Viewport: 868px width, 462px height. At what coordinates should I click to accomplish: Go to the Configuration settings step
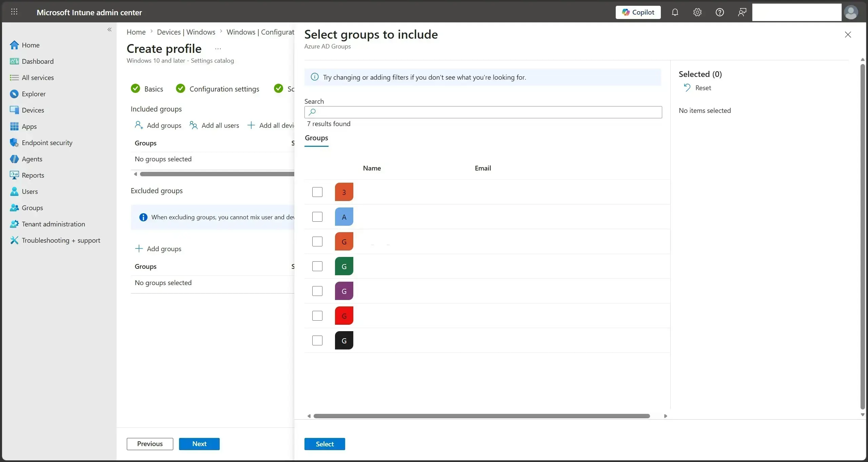point(218,89)
